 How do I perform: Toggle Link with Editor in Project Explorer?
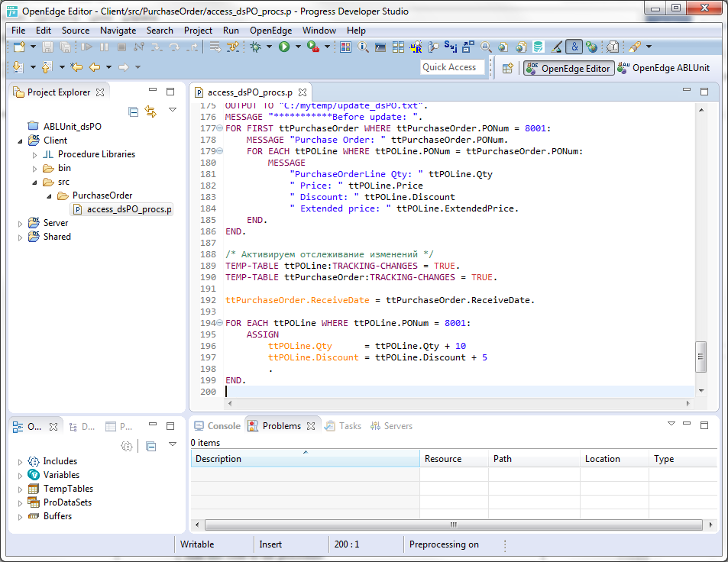click(150, 111)
